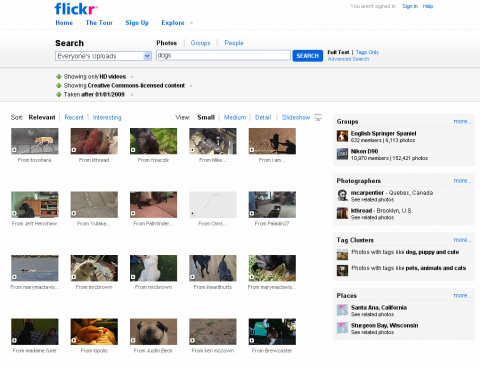
Task: Open the video thumbnail from Brewcaster
Action: tap(272, 332)
